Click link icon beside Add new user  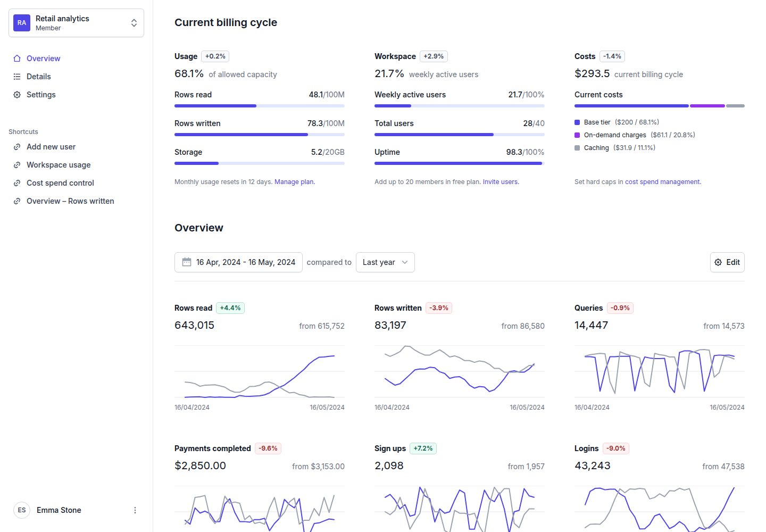click(x=17, y=147)
